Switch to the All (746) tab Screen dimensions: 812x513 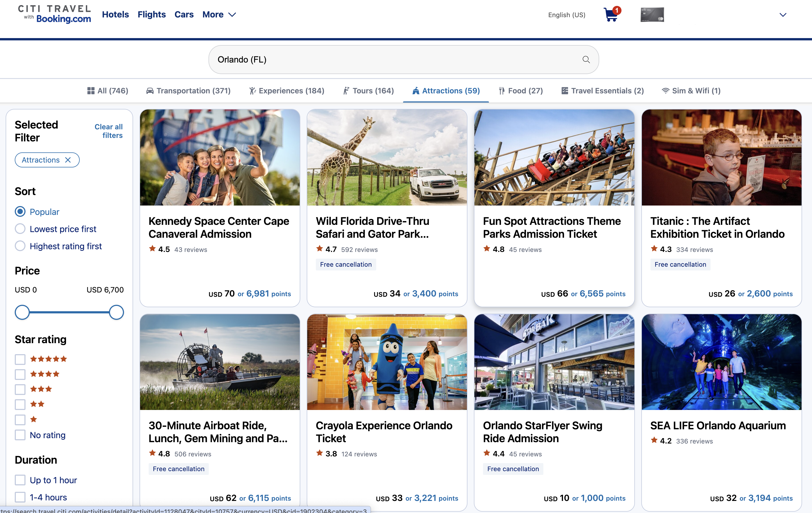point(108,91)
